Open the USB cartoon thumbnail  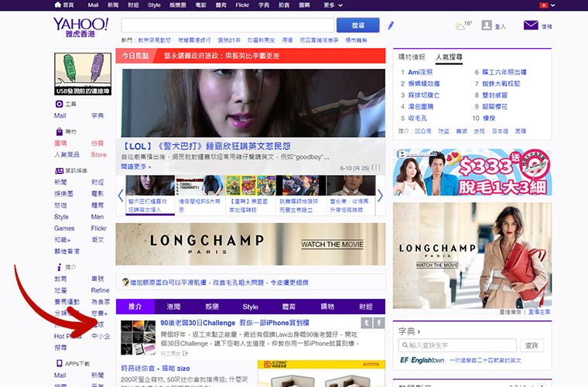[83, 74]
